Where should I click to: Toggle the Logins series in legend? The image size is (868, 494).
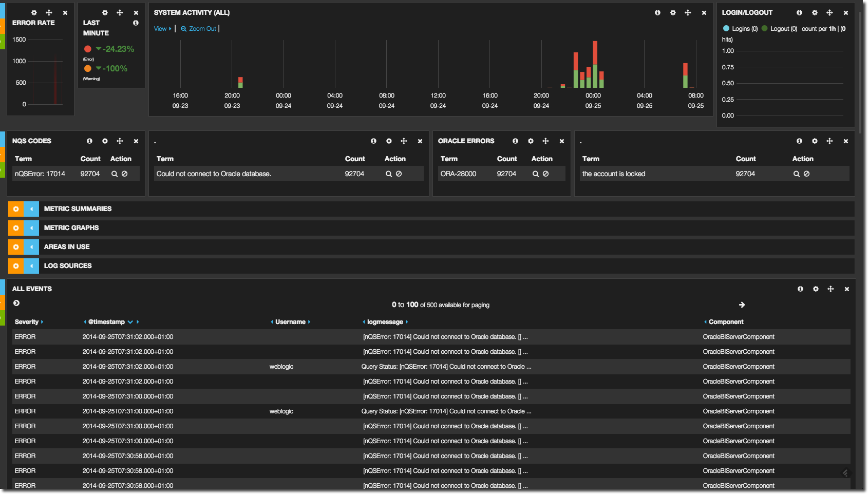click(x=740, y=29)
